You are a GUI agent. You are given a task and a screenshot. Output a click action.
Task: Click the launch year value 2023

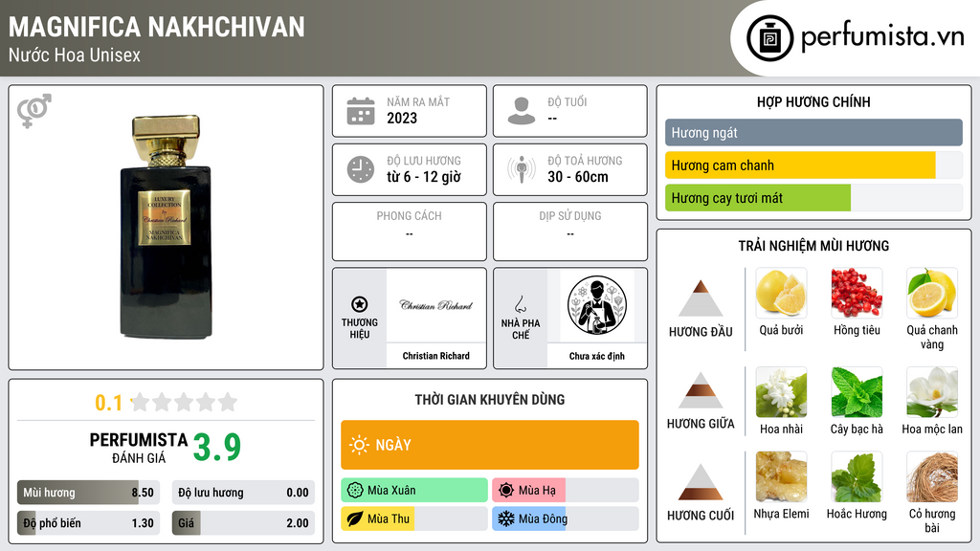click(402, 118)
